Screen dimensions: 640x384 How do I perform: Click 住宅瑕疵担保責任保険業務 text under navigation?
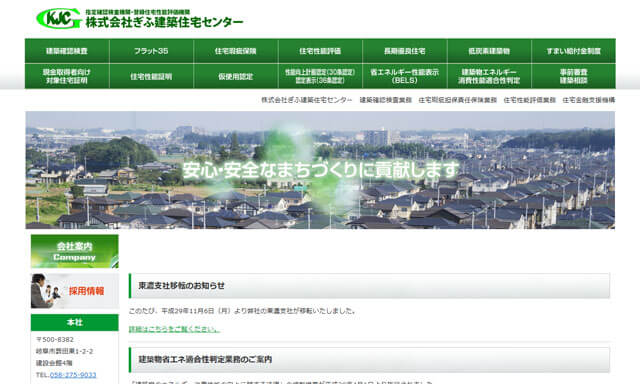(458, 100)
